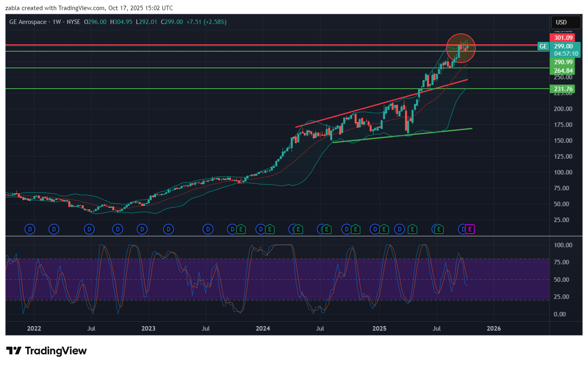
Task: Select the red 301.09 price label
Action: click(x=563, y=38)
